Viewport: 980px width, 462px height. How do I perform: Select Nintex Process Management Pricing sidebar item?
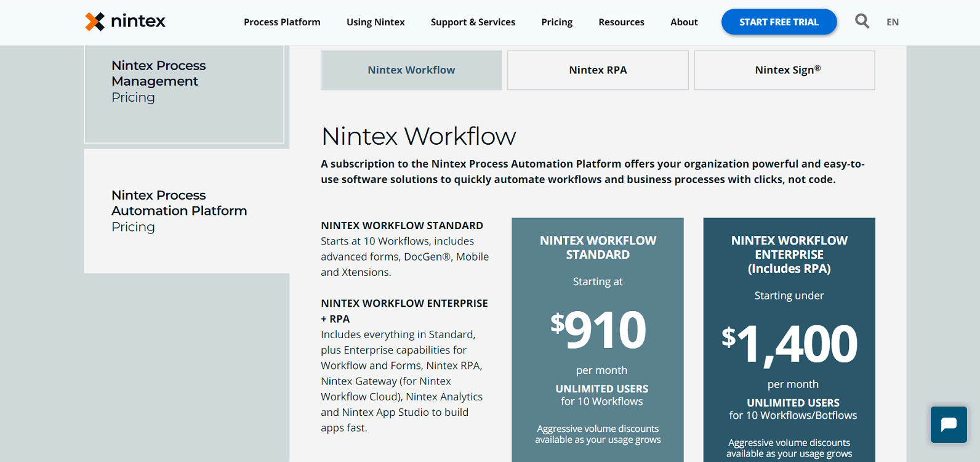[x=184, y=94]
